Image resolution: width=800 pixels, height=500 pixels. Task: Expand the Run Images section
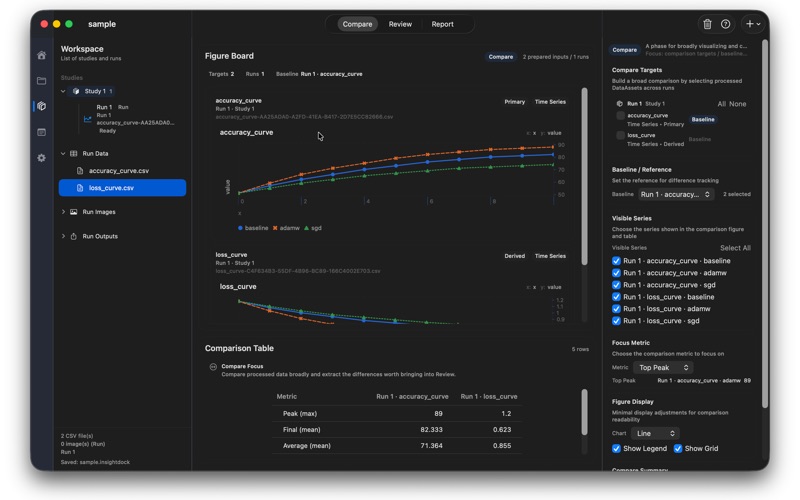pyautogui.click(x=63, y=212)
